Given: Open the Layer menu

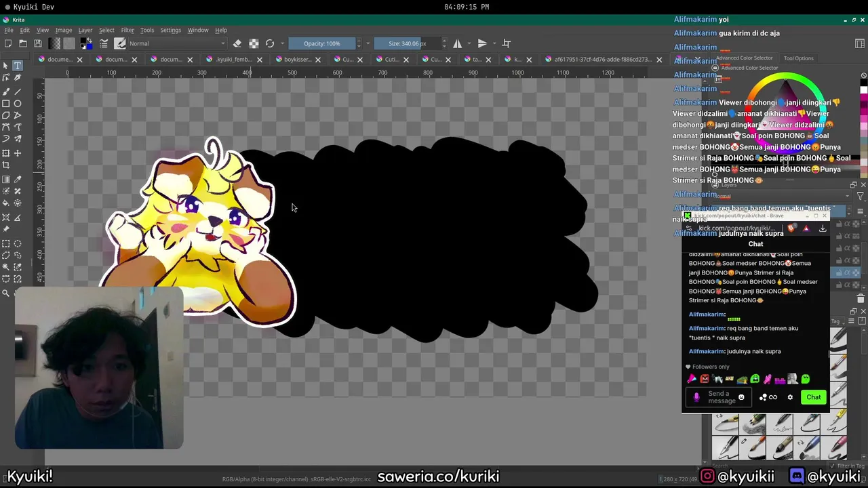Looking at the screenshot, I should pyautogui.click(x=85, y=30).
